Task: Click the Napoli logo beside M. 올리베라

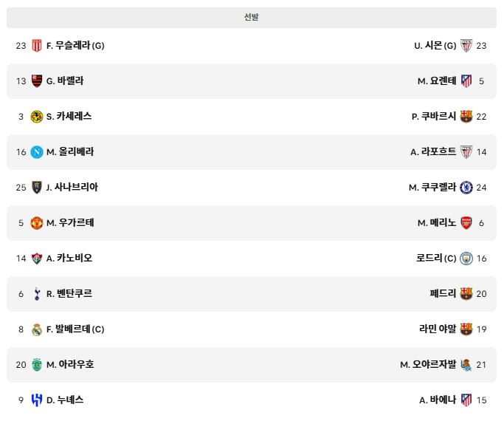Action: click(37, 152)
